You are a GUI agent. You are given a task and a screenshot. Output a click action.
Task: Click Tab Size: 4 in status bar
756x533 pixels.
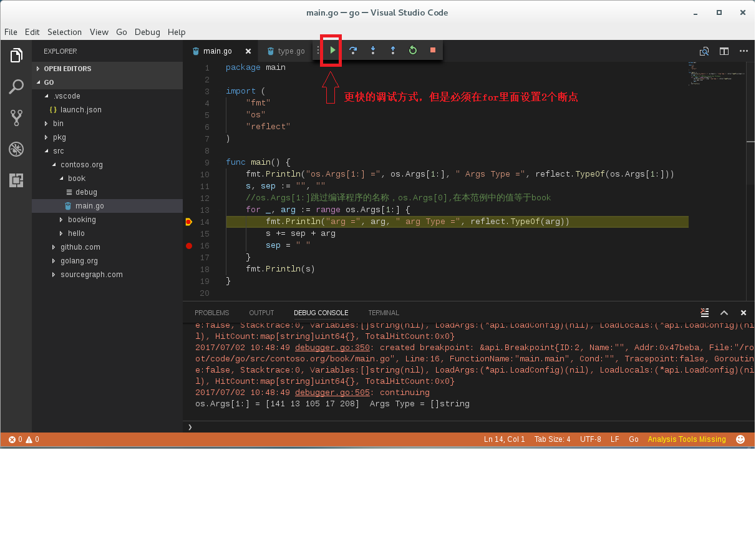pos(552,439)
